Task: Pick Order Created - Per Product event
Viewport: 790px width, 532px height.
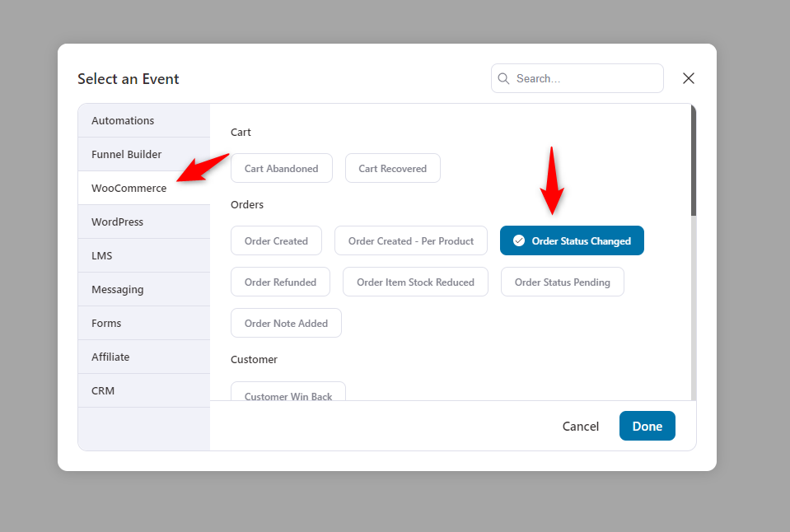Action: [410, 240]
